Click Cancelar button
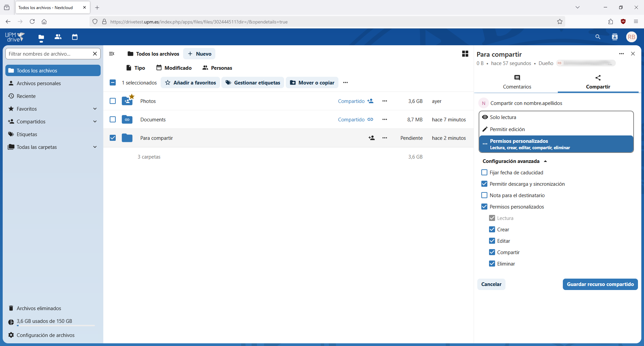 491,284
